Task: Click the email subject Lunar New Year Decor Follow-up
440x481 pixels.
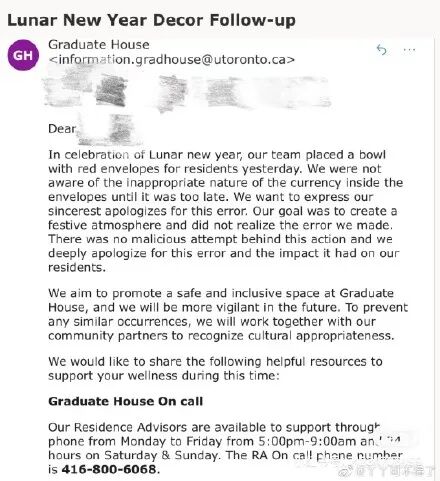Action: click(151, 20)
